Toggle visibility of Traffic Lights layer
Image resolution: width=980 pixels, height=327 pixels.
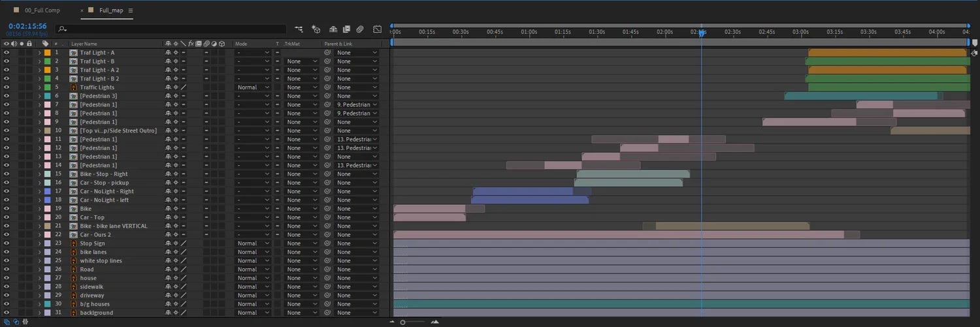7,87
